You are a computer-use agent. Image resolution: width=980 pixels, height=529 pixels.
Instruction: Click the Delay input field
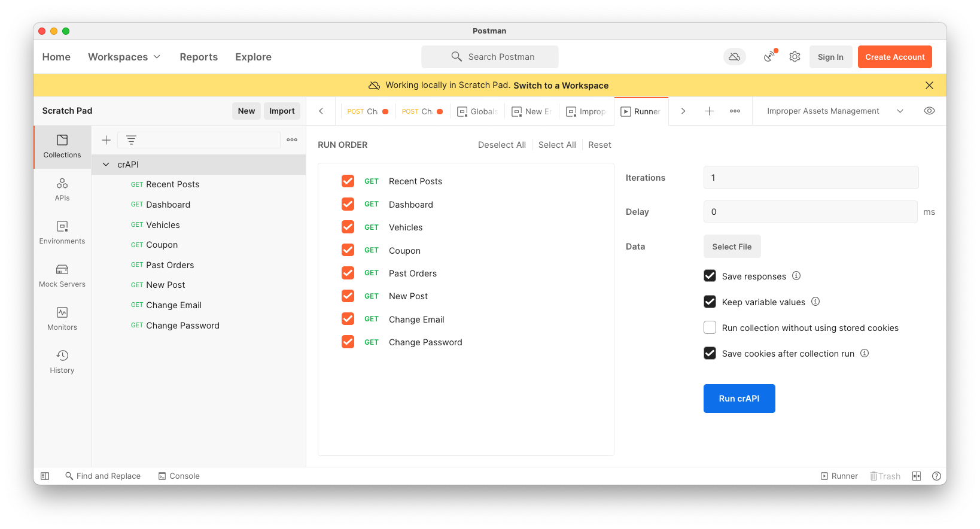[x=810, y=212]
